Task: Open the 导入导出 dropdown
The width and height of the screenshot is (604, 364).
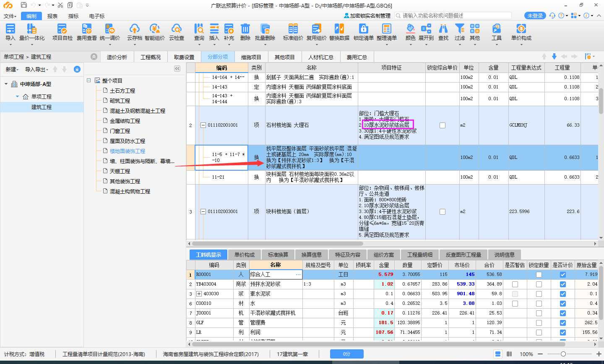Action: coord(36,69)
